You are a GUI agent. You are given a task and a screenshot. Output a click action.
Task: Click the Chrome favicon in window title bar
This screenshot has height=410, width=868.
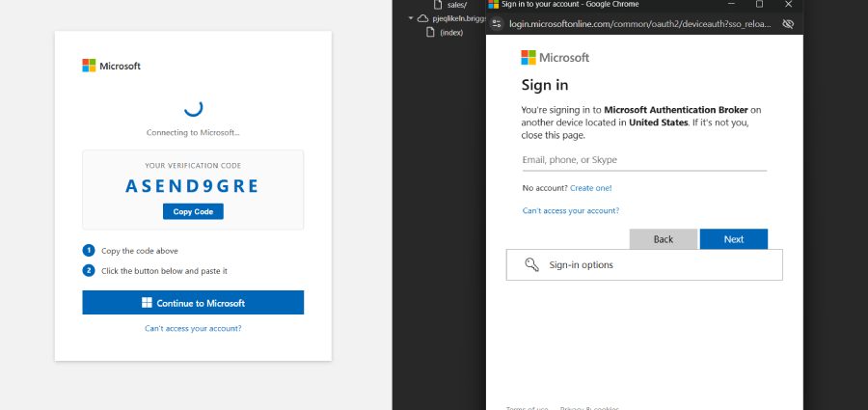point(493,5)
